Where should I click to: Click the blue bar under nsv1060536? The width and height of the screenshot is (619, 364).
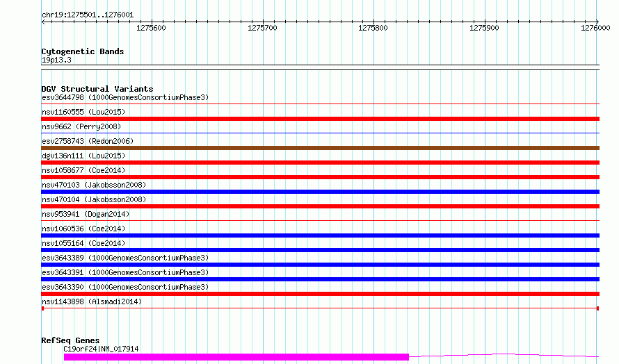coord(320,235)
